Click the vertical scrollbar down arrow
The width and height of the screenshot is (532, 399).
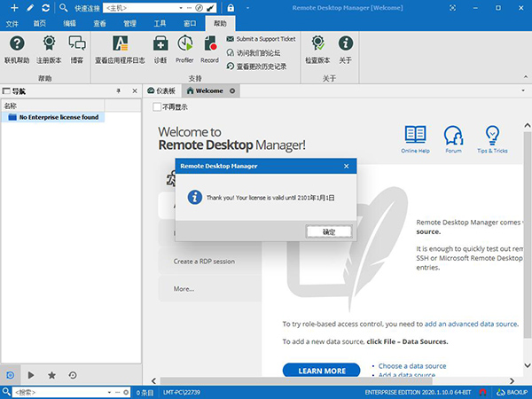(x=528, y=365)
